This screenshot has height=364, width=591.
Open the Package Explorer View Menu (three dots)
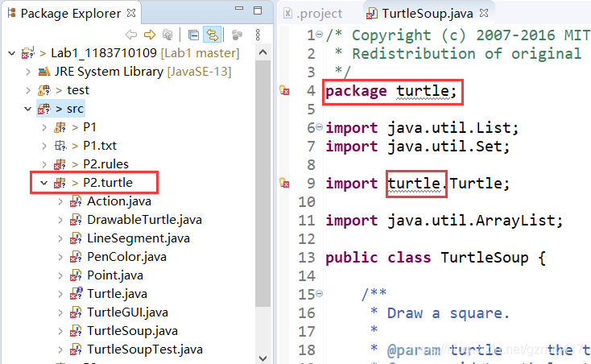point(258,35)
